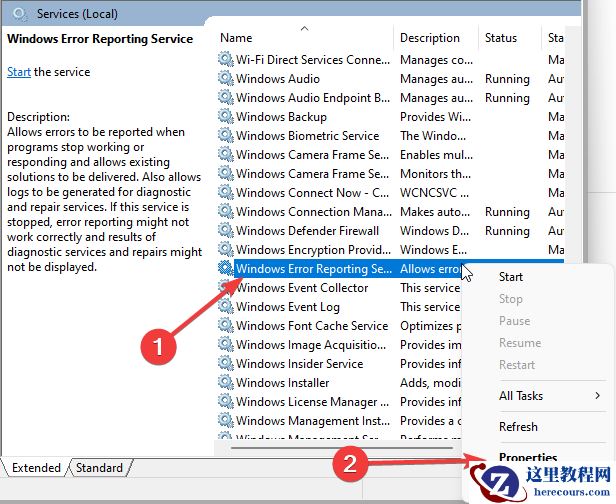This screenshot has width=616, height=504.
Task: Select the Windows Event Log name
Action: 288,306
